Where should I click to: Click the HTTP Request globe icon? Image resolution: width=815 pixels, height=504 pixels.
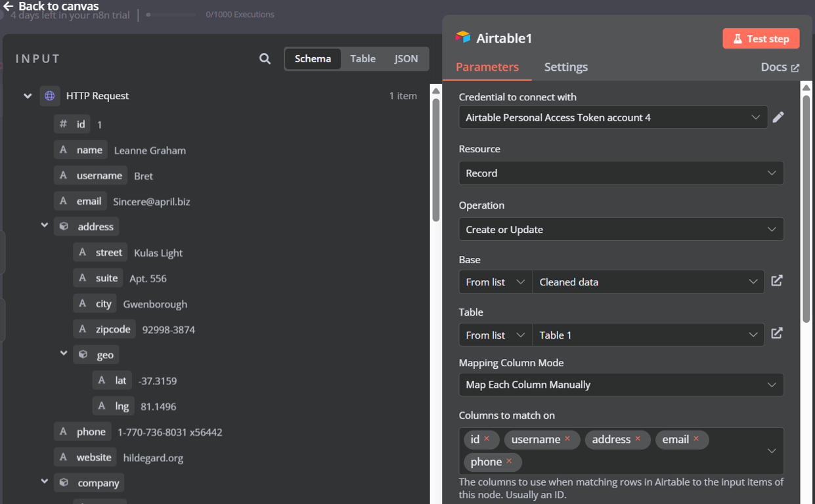point(49,95)
